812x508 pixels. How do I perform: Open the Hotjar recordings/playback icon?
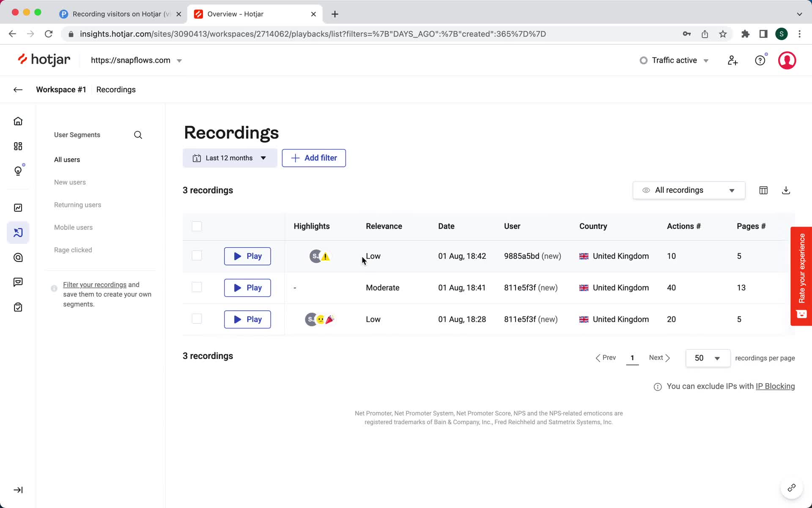[x=18, y=232]
